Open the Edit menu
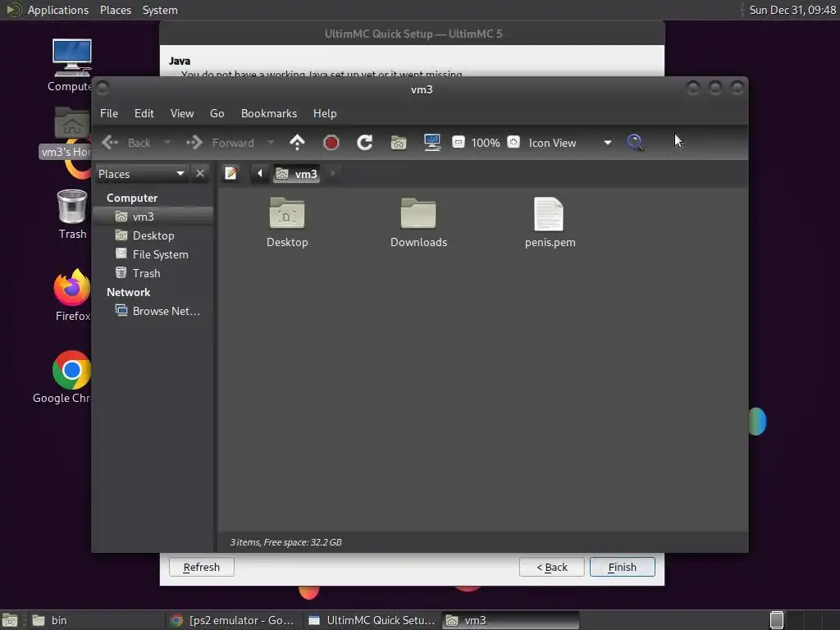The image size is (840, 630). (x=144, y=113)
